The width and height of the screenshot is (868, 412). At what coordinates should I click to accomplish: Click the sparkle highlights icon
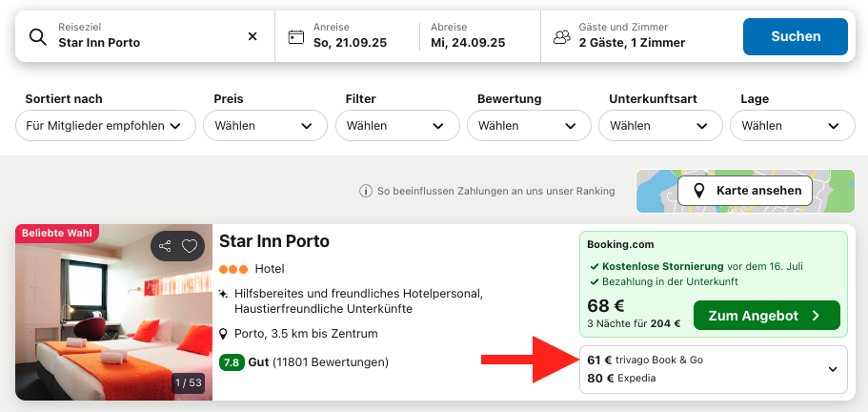224,293
